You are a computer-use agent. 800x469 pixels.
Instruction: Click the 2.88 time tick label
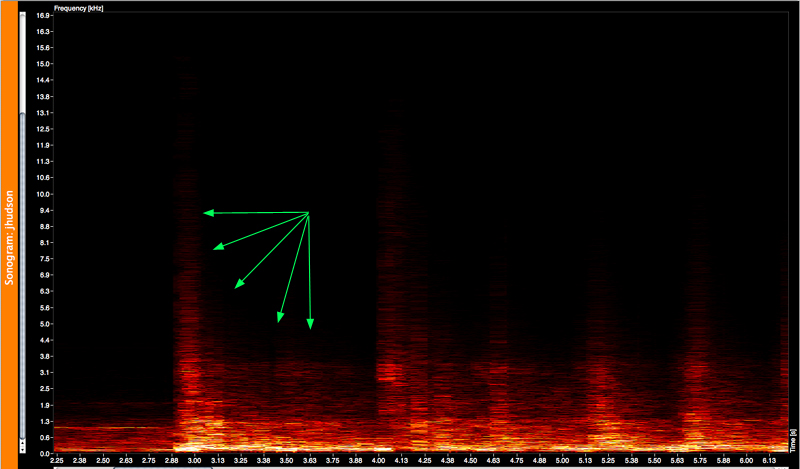(172, 460)
